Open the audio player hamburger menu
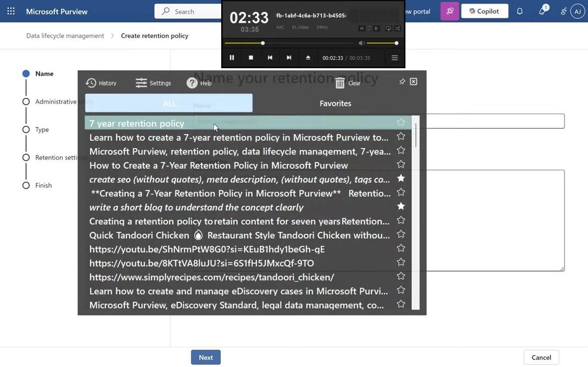Screen dimensions: 588x367 pyautogui.click(x=394, y=58)
